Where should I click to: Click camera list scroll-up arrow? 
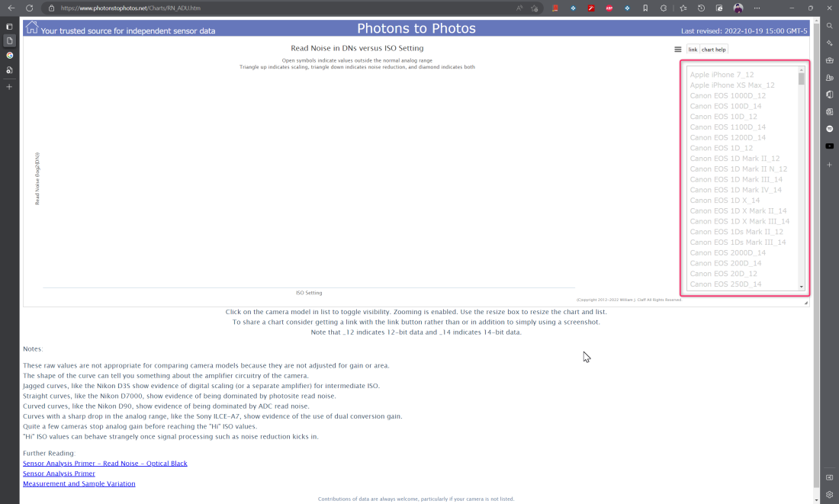[801, 69]
